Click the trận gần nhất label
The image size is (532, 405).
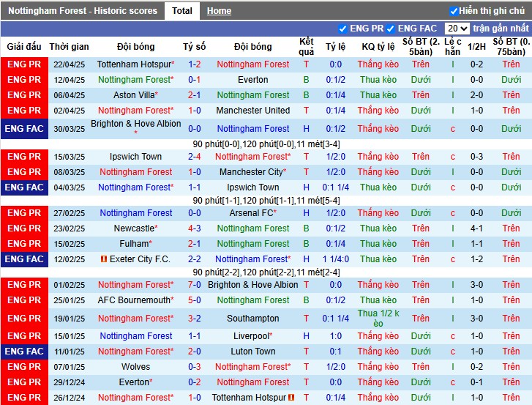(x=501, y=28)
